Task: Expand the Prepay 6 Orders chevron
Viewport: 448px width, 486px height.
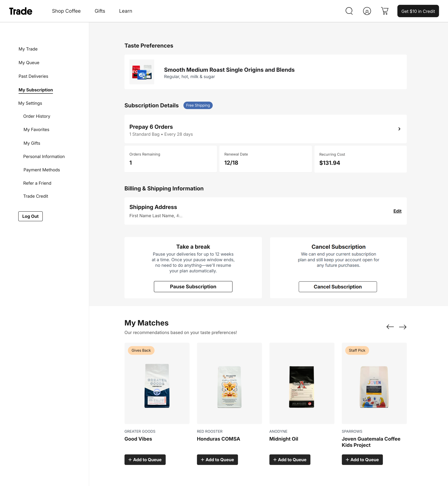Action: pos(399,129)
